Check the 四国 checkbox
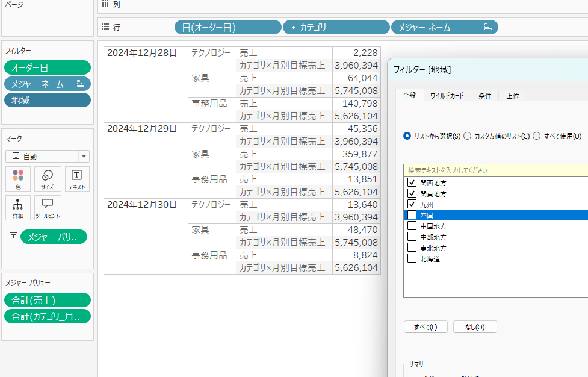588x377 pixels. pos(412,215)
